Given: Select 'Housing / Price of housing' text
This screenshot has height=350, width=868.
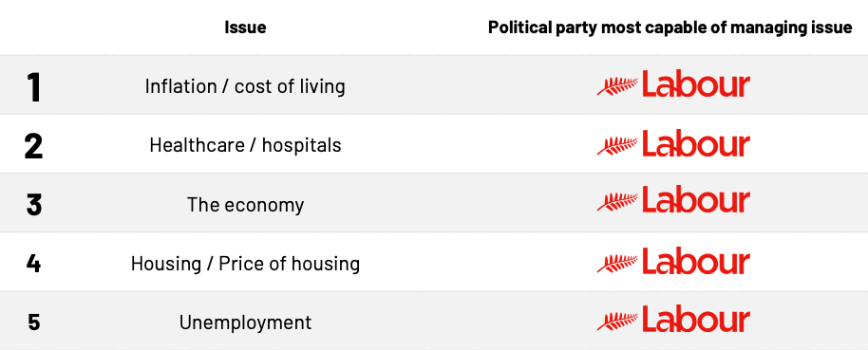Looking at the screenshot, I should [x=245, y=264].
